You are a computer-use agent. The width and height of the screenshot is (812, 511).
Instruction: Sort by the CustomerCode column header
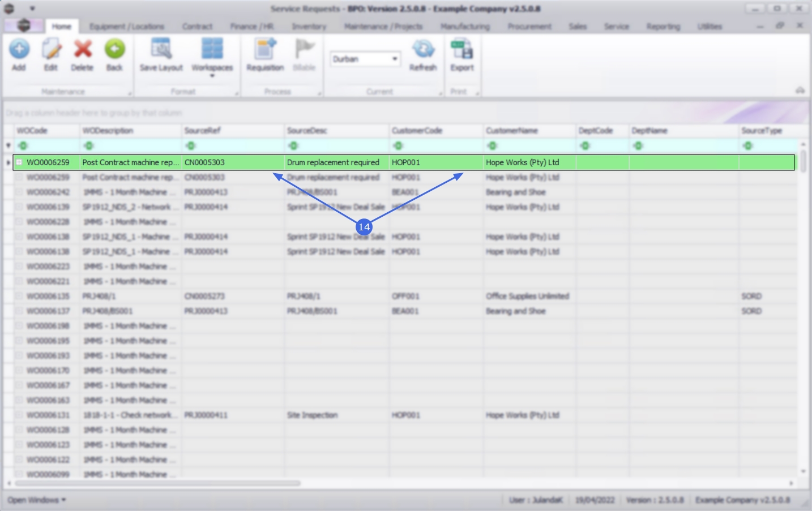coord(436,131)
